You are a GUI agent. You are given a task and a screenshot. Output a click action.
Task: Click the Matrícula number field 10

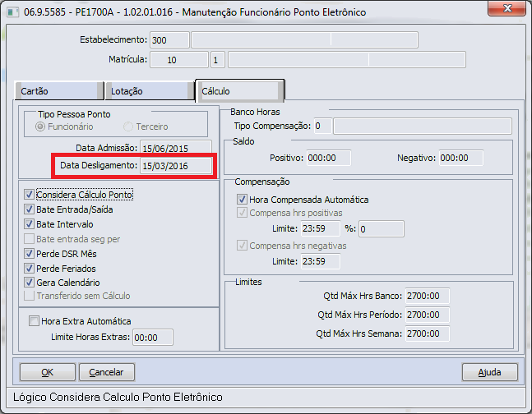179,60
